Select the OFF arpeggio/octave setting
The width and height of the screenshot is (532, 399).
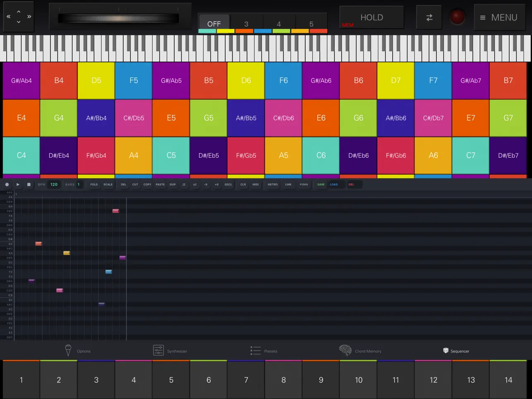click(214, 23)
